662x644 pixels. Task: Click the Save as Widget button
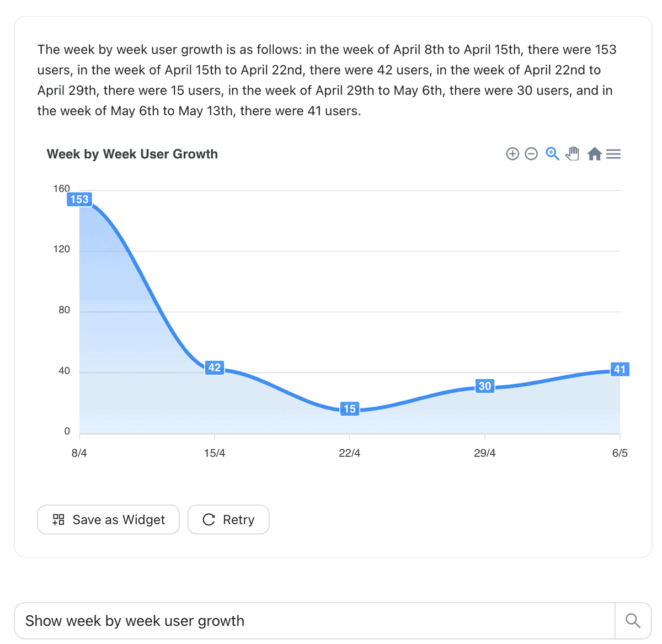(109, 520)
